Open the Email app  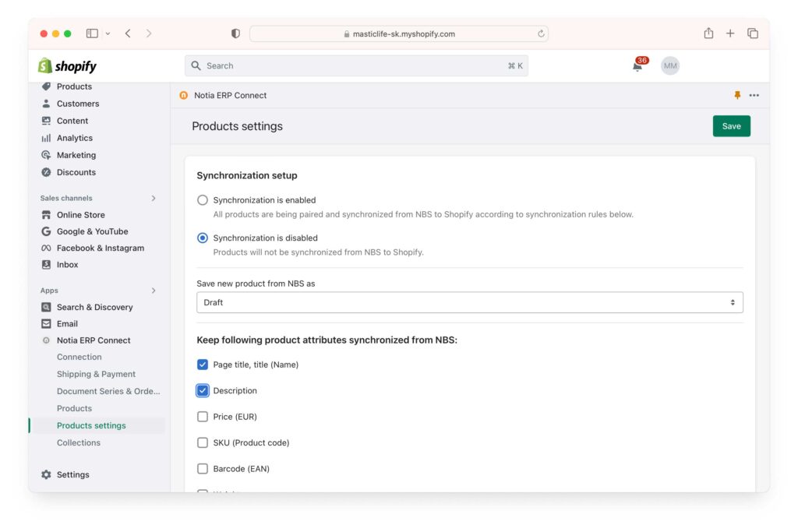pyautogui.click(x=67, y=323)
